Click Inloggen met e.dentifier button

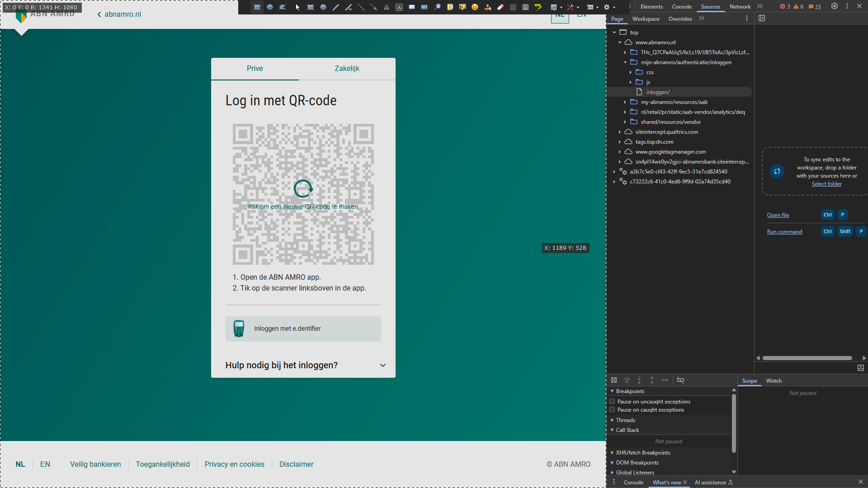(x=303, y=329)
